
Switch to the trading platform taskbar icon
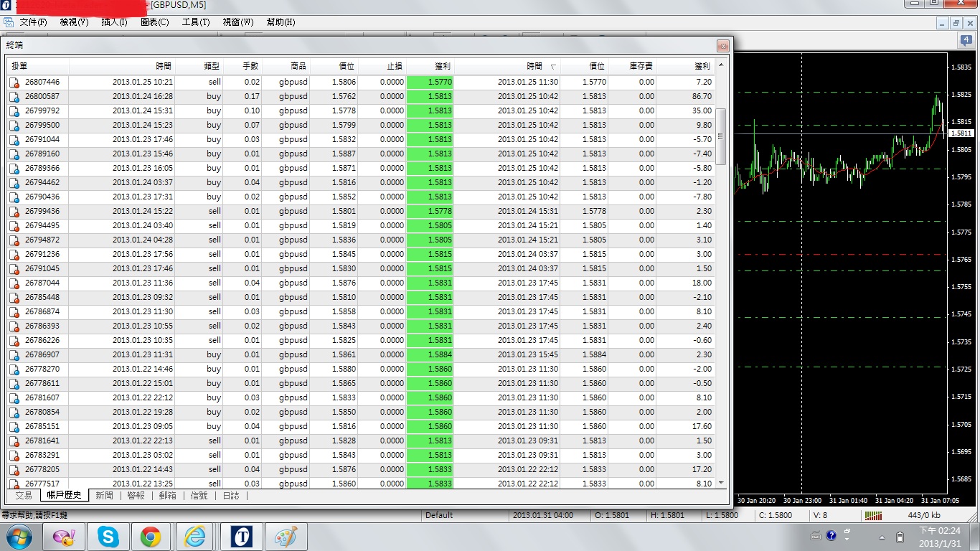point(241,536)
